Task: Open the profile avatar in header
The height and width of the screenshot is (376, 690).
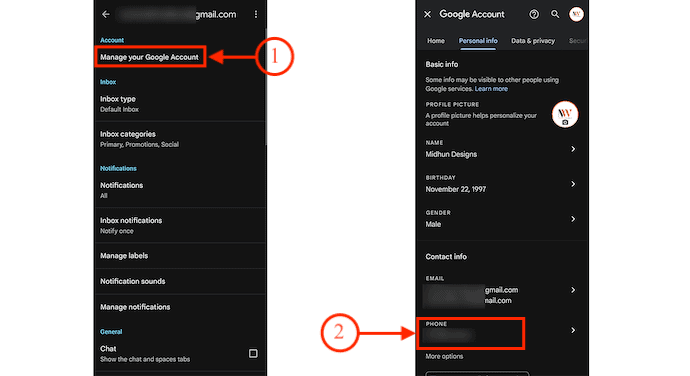Action: click(x=576, y=15)
